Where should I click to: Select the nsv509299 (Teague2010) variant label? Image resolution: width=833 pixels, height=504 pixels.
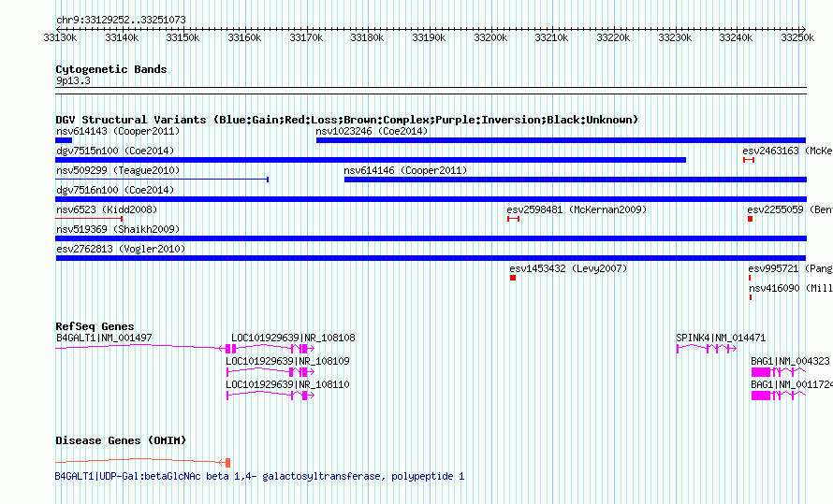(118, 170)
